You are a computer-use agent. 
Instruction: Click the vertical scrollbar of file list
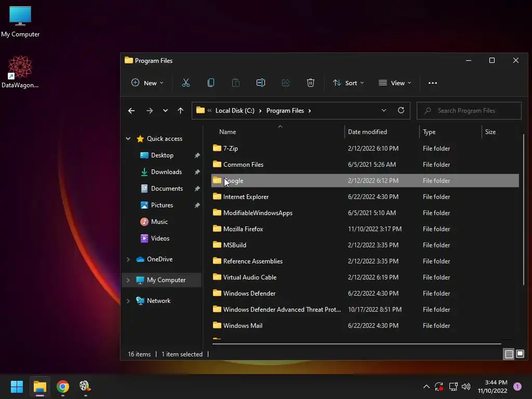tap(524, 210)
